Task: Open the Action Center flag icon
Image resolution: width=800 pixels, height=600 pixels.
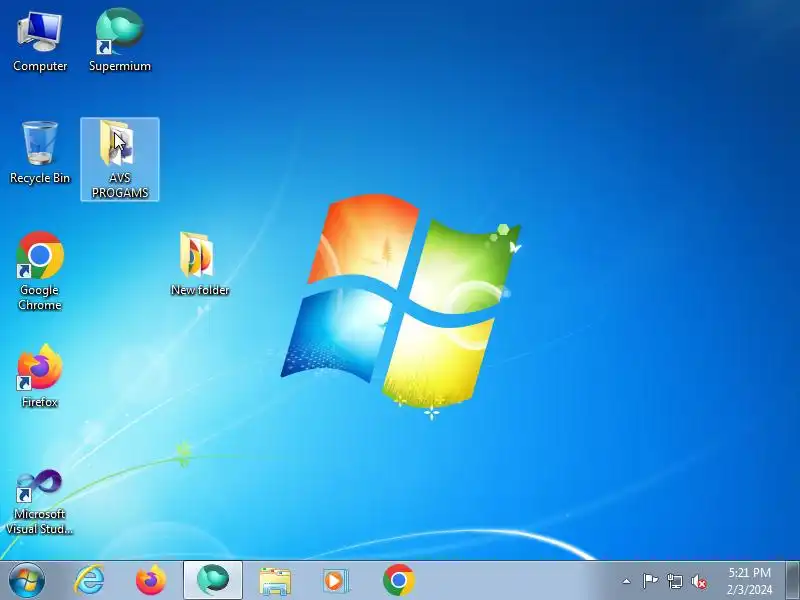Action: (650, 581)
